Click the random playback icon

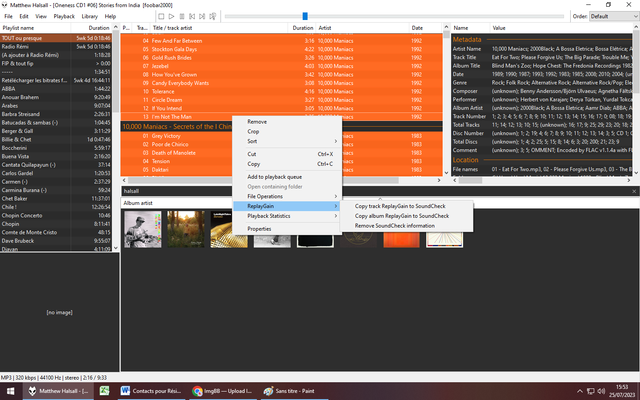tap(213, 16)
